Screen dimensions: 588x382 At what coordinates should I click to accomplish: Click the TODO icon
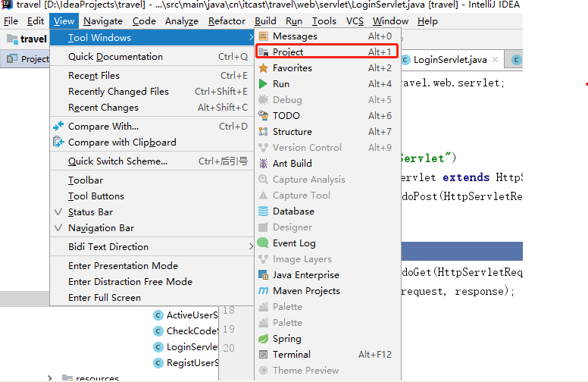tap(263, 115)
